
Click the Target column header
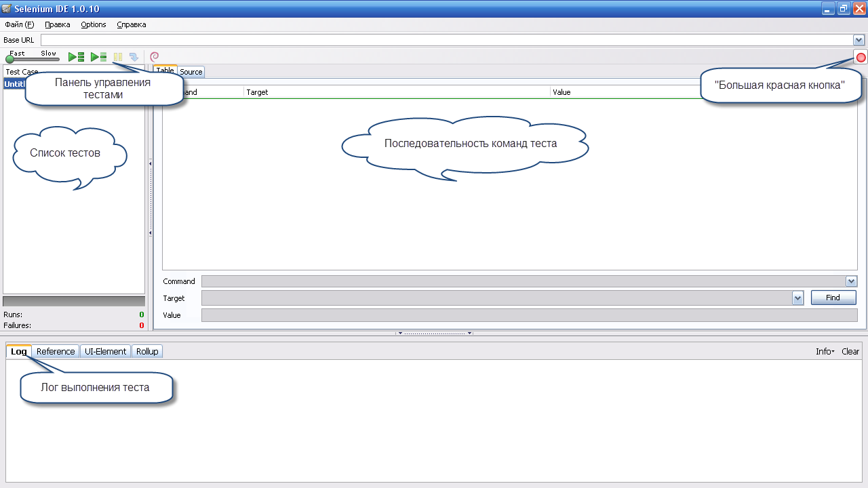coord(397,92)
